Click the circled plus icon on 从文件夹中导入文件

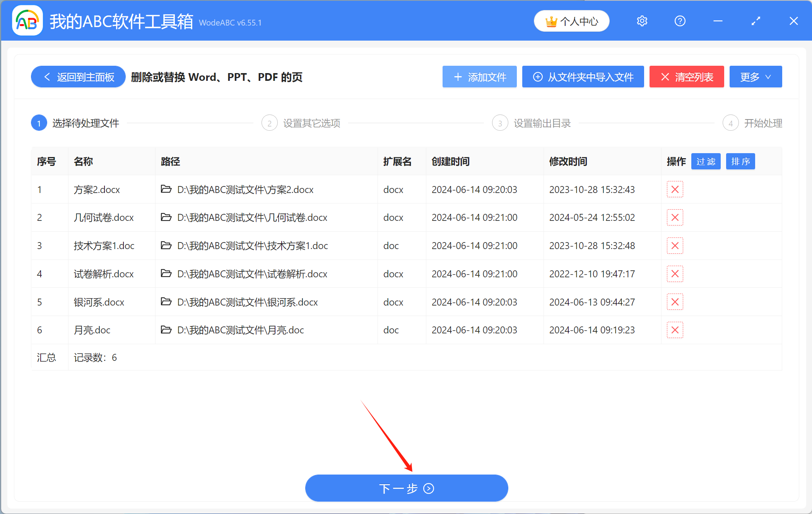coord(538,77)
